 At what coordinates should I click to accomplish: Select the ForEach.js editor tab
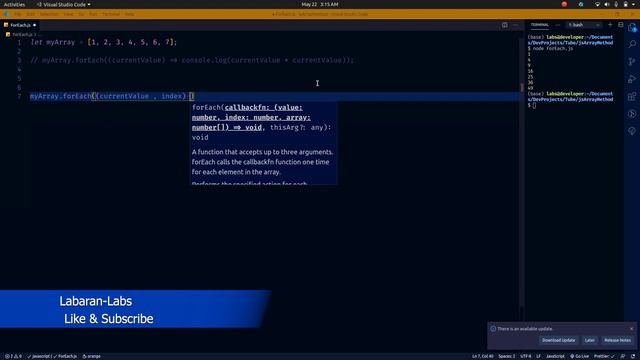tap(20, 25)
